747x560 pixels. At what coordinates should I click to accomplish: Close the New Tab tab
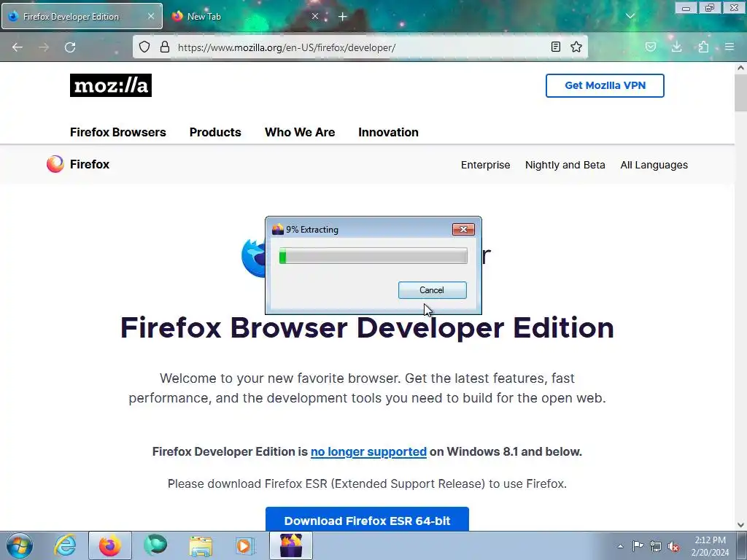(315, 16)
